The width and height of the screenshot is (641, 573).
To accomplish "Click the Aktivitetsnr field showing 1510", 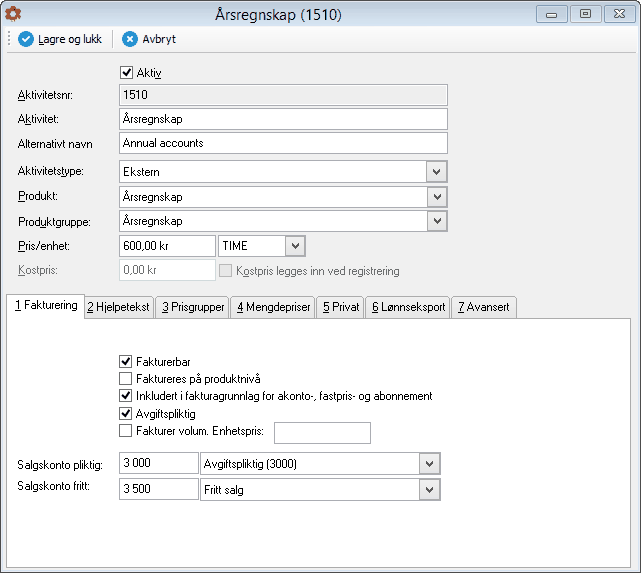I will [x=283, y=95].
